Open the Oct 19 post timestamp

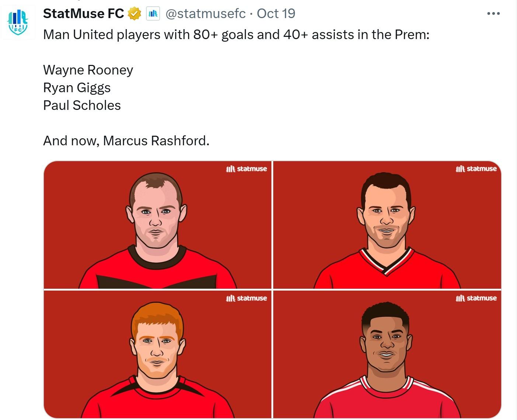coord(276,14)
